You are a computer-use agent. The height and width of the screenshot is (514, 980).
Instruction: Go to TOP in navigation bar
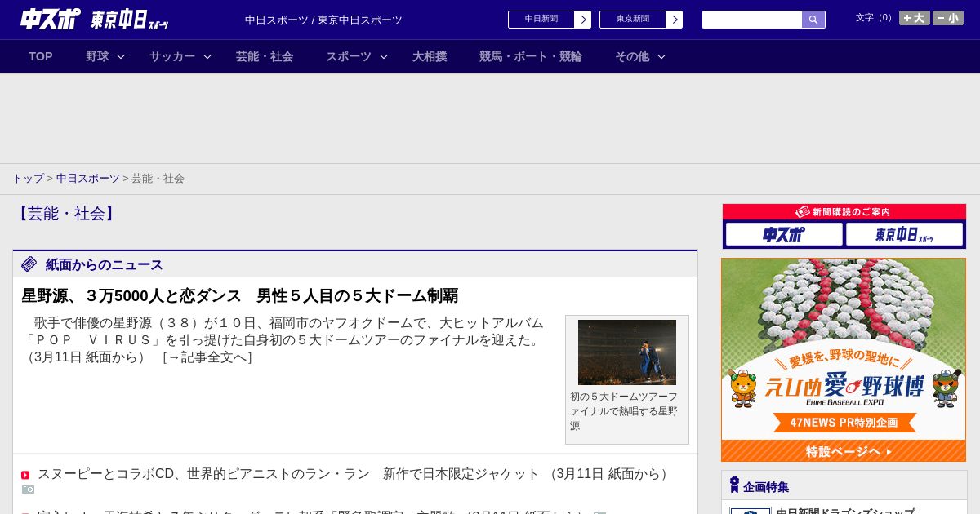coord(41,56)
